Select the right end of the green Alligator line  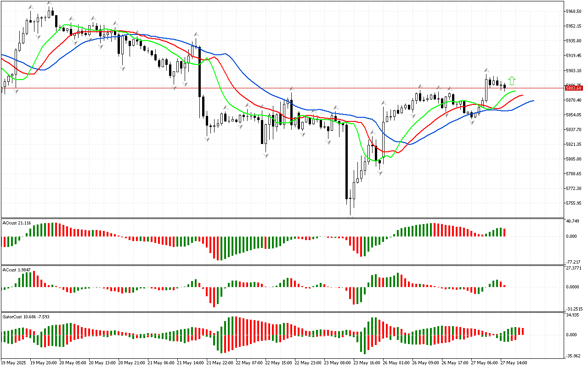tap(515, 92)
